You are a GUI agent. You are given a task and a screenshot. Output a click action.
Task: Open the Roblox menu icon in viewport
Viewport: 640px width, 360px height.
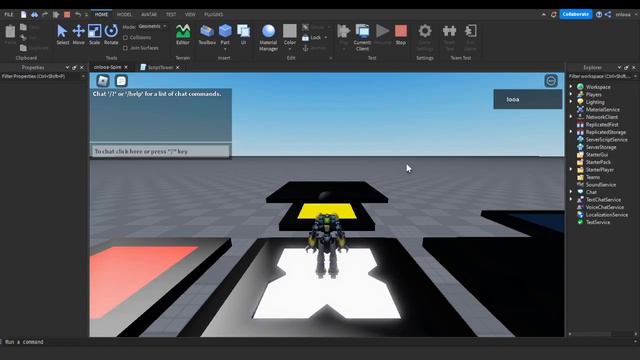point(103,81)
